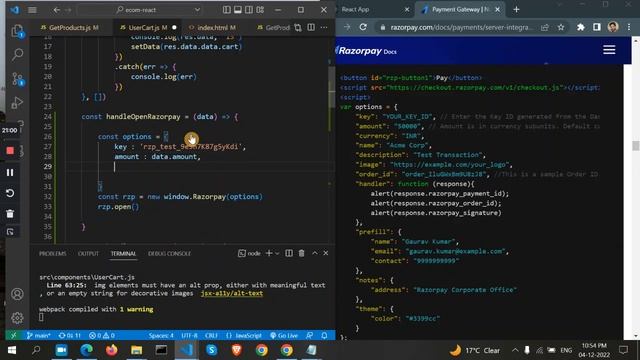Kill the terminal with trash icon
This screenshot has height=360, width=640.
tap(302, 253)
